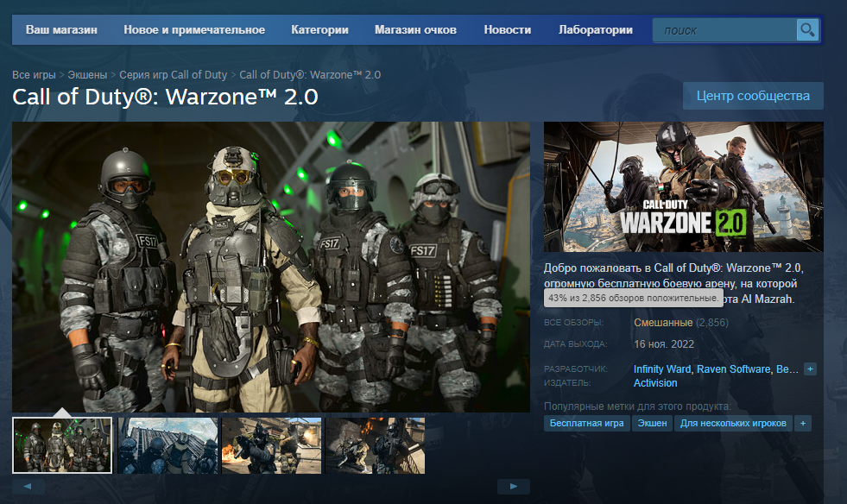Open the Infinity Ward developer link
Viewport: 847px width, 504px height.
click(x=661, y=369)
